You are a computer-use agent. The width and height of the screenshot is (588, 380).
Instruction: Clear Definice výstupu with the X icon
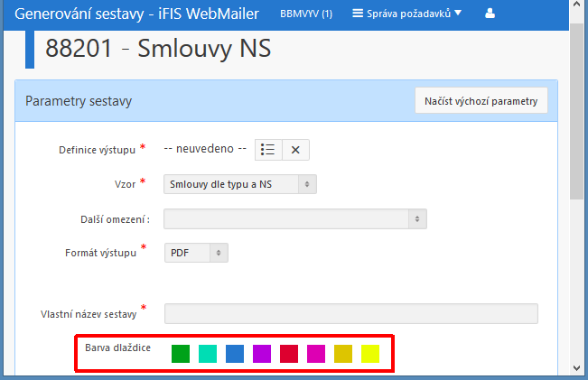[295, 150]
